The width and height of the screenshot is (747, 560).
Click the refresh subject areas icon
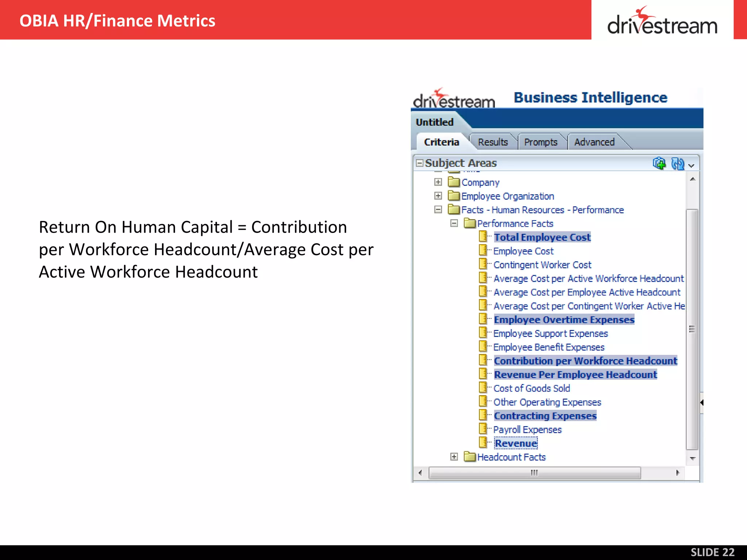(677, 163)
